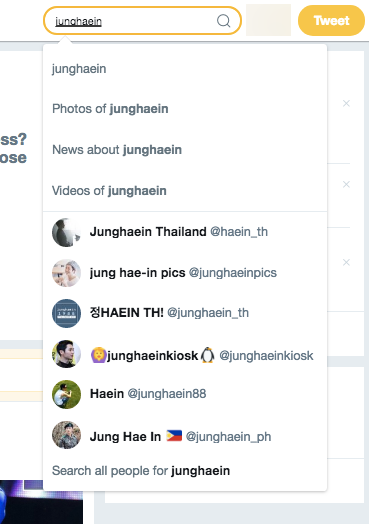Viewport: 369px width, 524px height.
Task: Click the yellow Tweet button
Action: click(x=331, y=20)
